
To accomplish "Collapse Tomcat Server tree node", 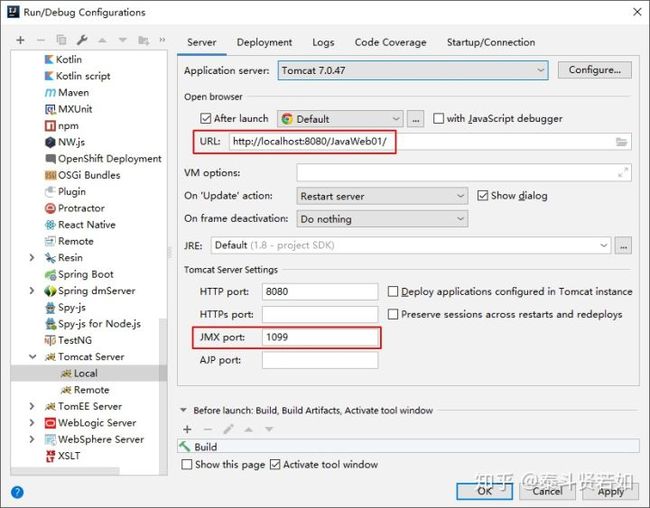I will point(32,357).
